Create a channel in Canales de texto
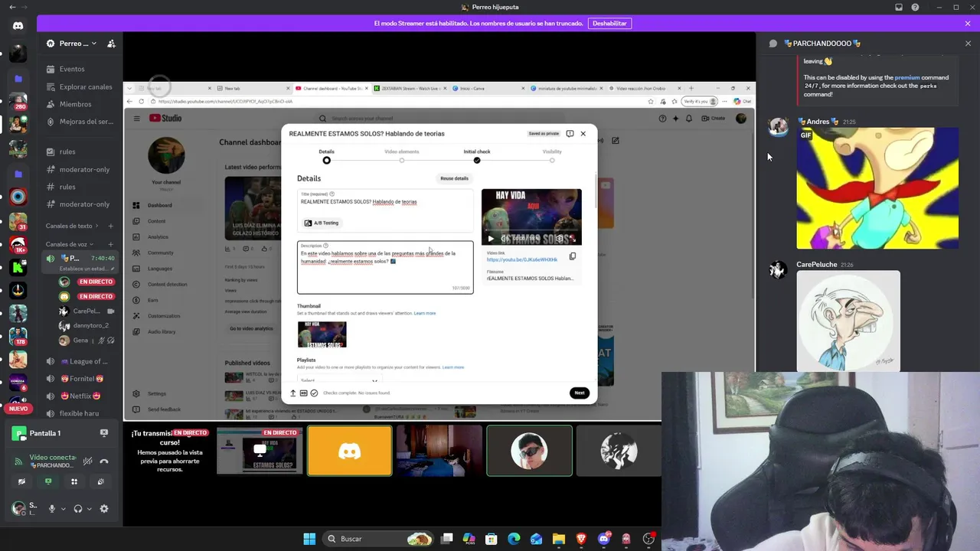The image size is (980, 551). tap(111, 226)
